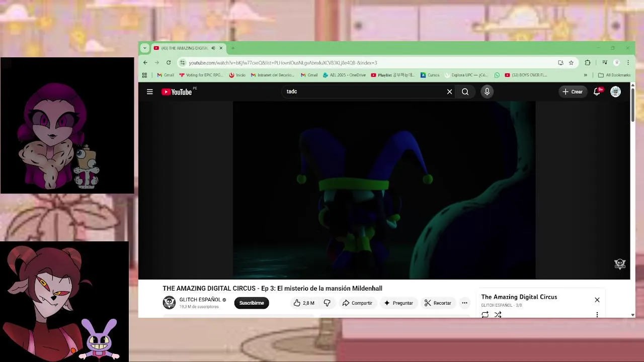Open the Voting for EPIC RPG bookmark
This screenshot has width=644, height=362.
201,75
